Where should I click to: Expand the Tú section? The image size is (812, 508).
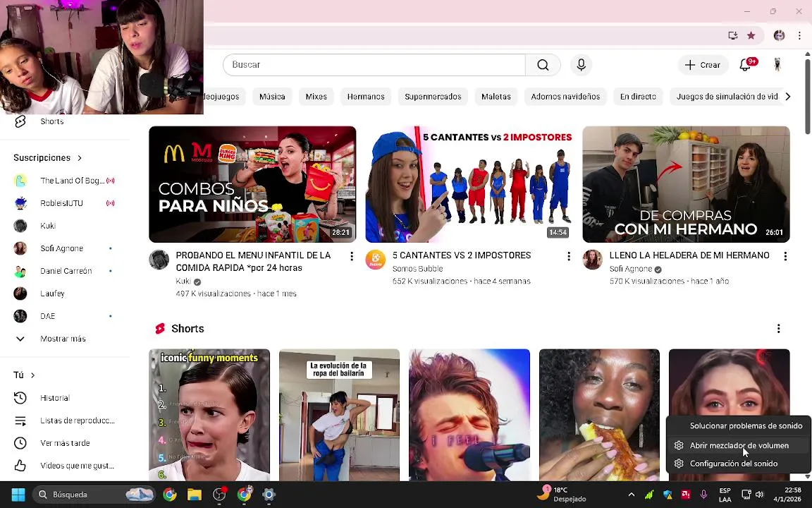25,375
